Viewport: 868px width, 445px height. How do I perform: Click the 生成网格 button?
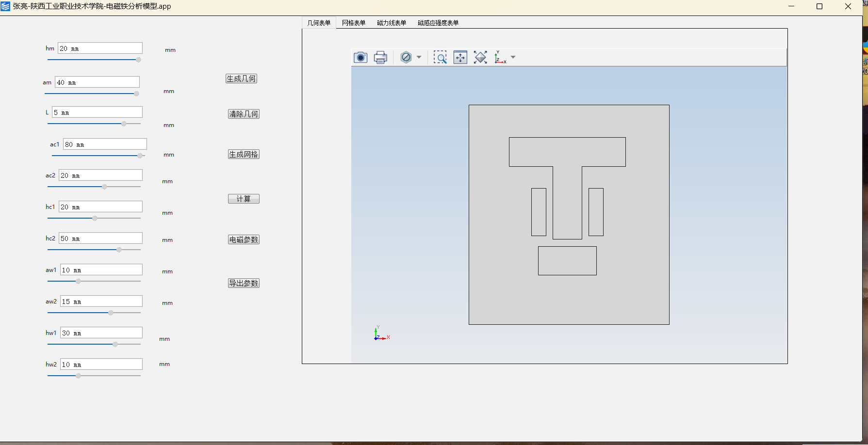(244, 154)
